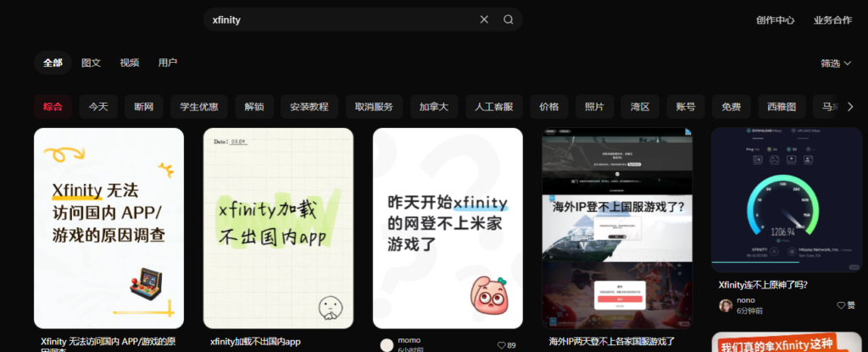
Task: Click the xfinity search input field
Action: [x=339, y=20]
